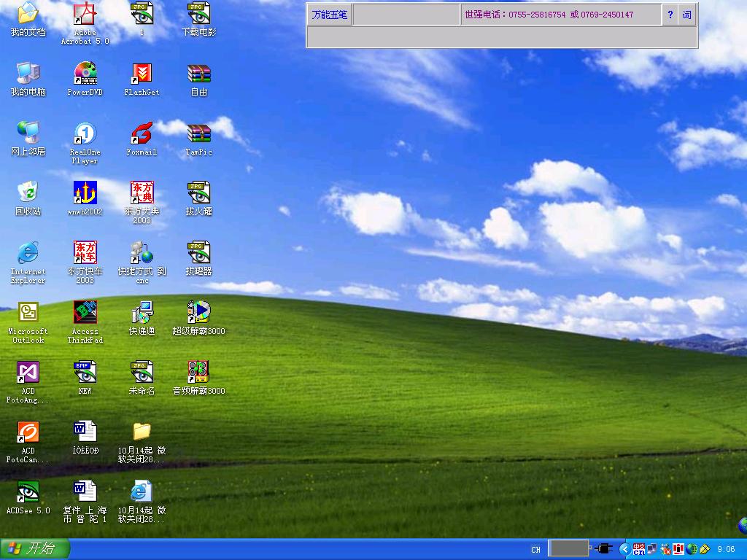Click the 万能五笔 label on IME bar
Image resolution: width=747 pixels, height=560 pixels.
(x=329, y=15)
